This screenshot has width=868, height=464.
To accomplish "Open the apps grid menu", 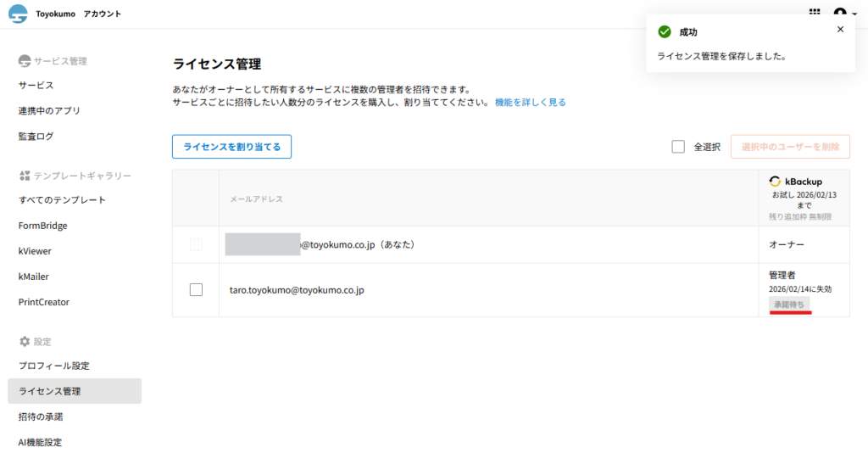I will [815, 13].
